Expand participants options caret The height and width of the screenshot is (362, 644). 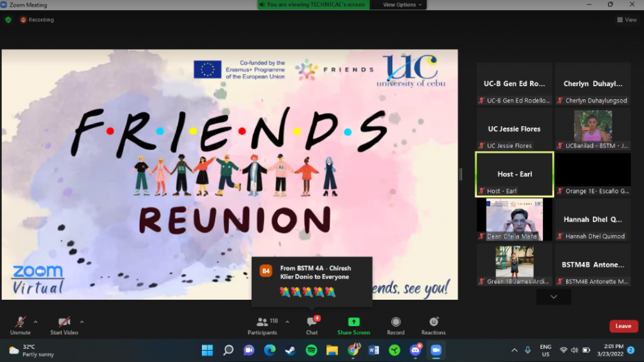tap(287, 322)
